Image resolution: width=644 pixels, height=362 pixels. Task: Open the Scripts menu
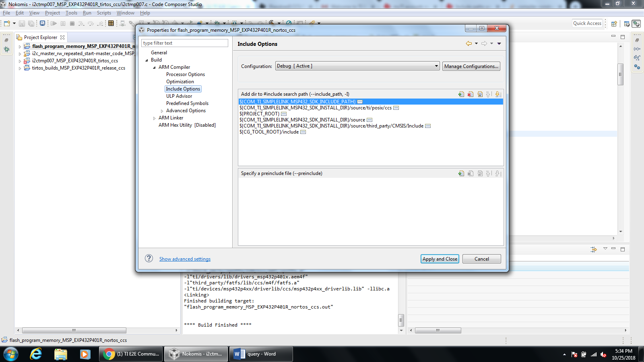[x=104, y=13]
